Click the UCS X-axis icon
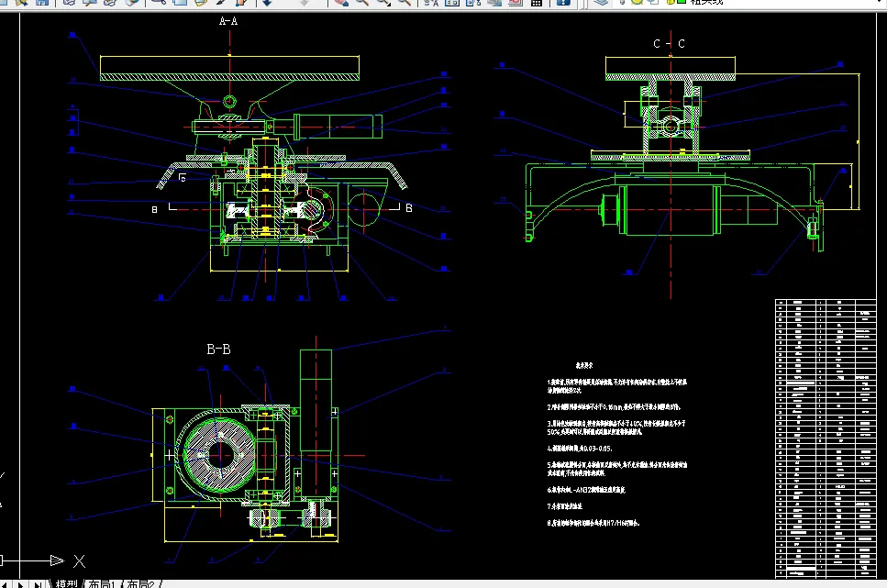The height and width of the screenshot is (588, 887). (42, 560)
